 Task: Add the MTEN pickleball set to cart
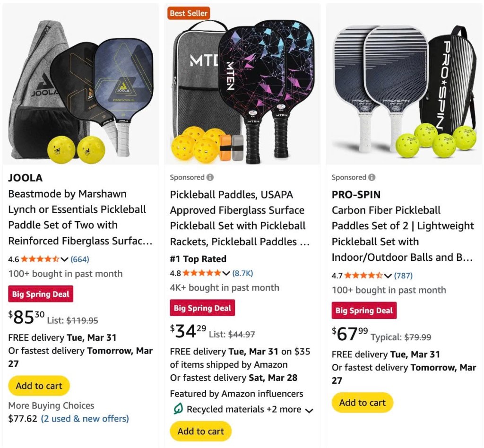pos(200,431)
